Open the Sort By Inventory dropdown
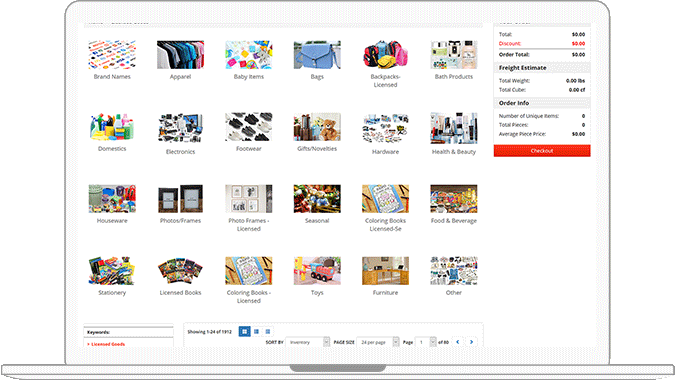This screenshot has height=380, width=675. (307, 342)
